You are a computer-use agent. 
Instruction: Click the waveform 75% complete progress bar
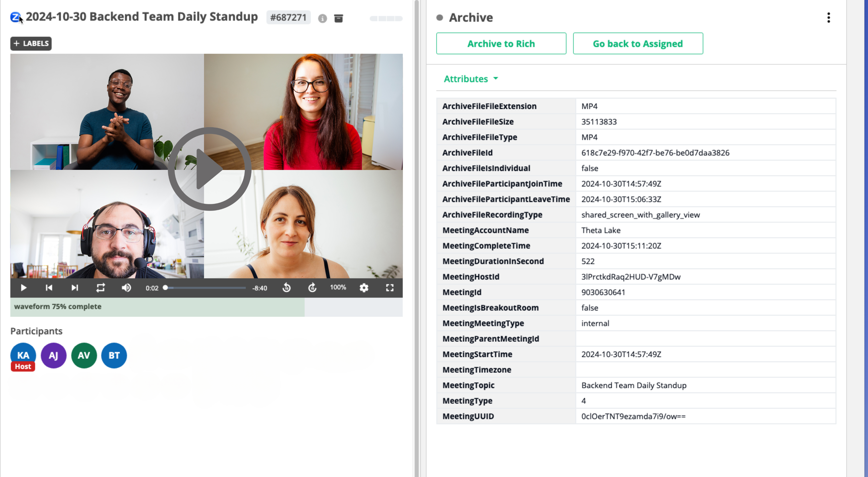click(x=206, y=307)
